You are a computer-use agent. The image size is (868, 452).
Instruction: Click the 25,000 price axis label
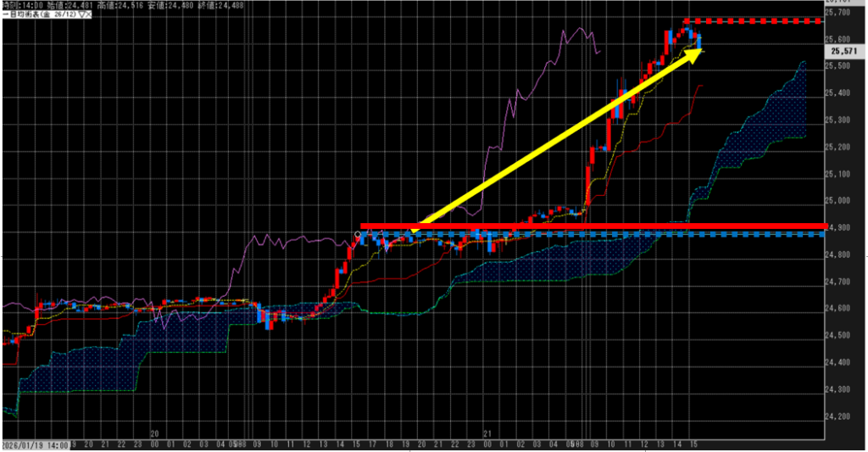(x=842, y=201)
